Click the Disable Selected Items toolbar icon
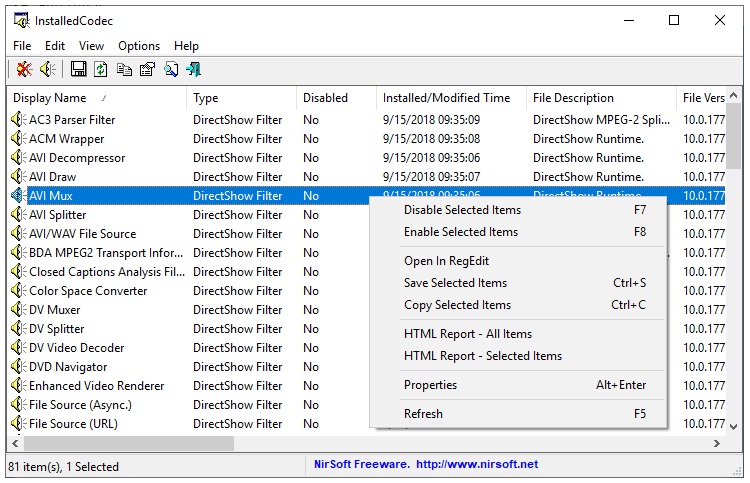750x483 pixels. [24, 69]
